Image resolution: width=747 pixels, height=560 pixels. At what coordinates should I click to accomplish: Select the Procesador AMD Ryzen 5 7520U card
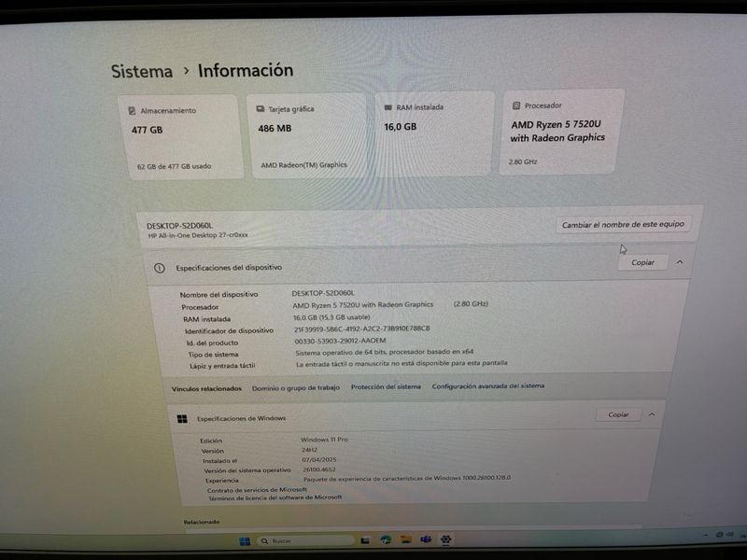coord(562,132)
